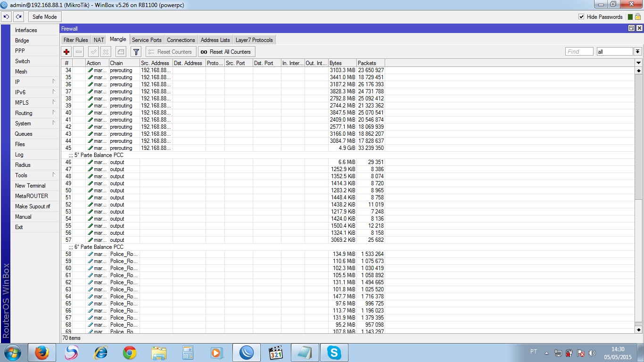Click the Src. Address column header

156,63
